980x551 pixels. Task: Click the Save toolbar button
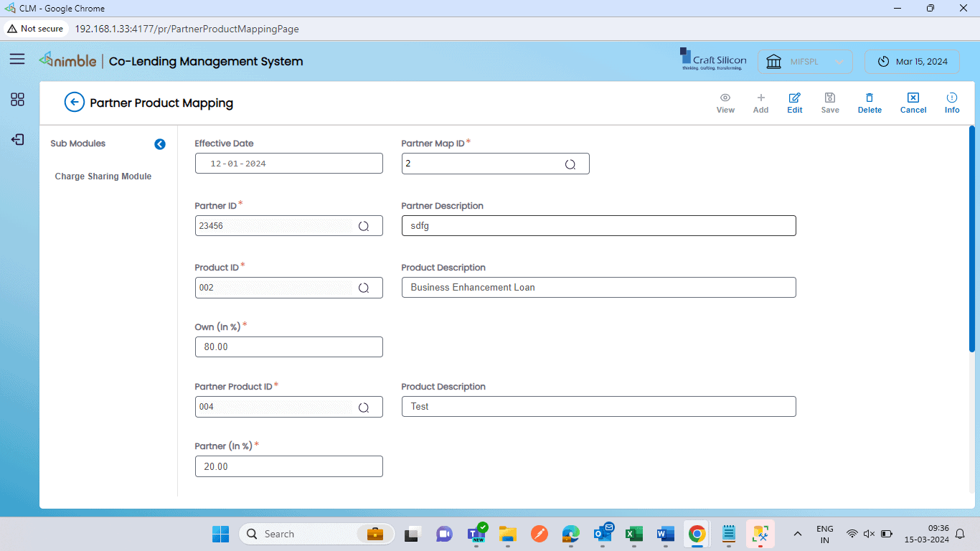830,103
